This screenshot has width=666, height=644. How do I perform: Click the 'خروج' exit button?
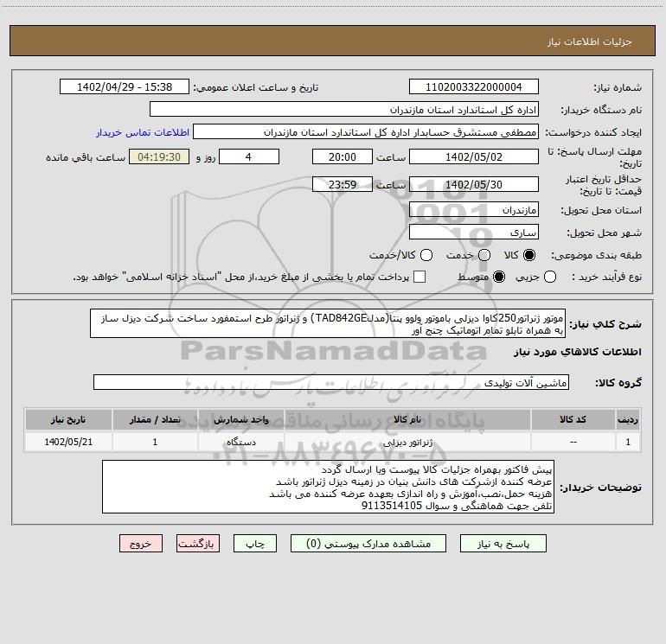[x=141, y=544]
